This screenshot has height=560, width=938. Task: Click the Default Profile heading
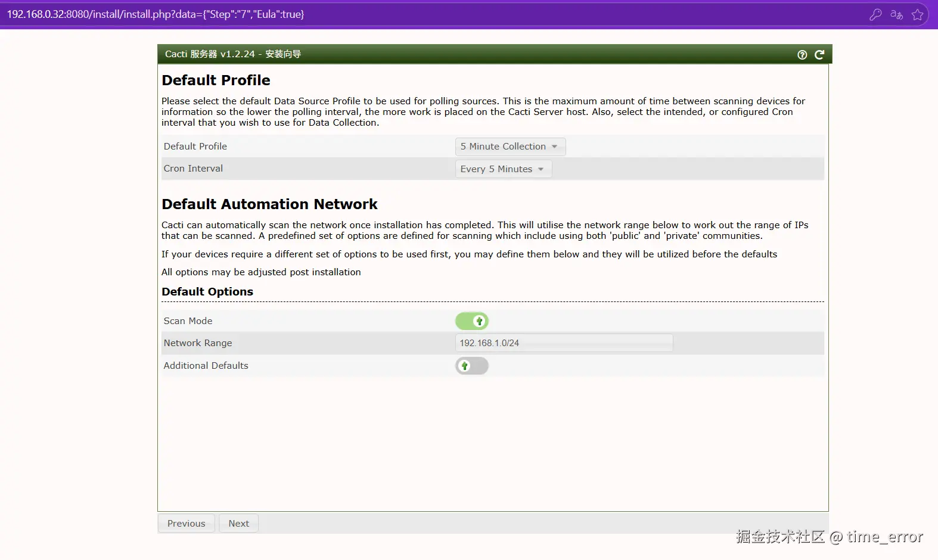pos(216,80)
